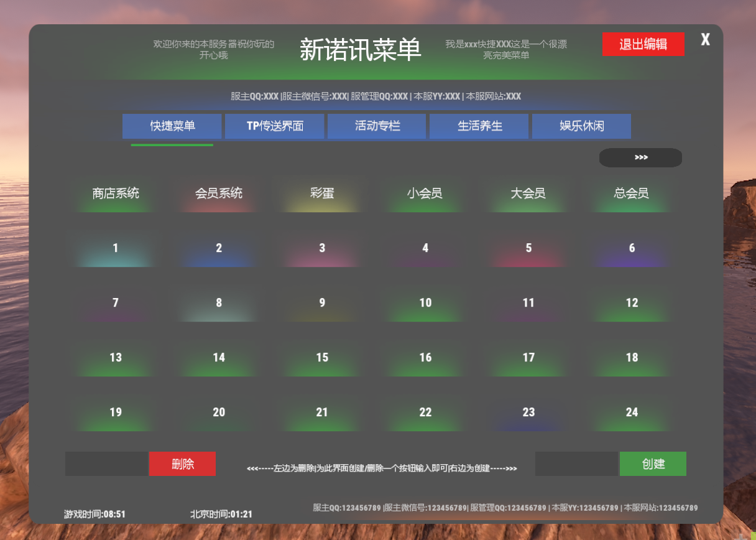Open the 娱乐休闲 tab

[581, 126]
